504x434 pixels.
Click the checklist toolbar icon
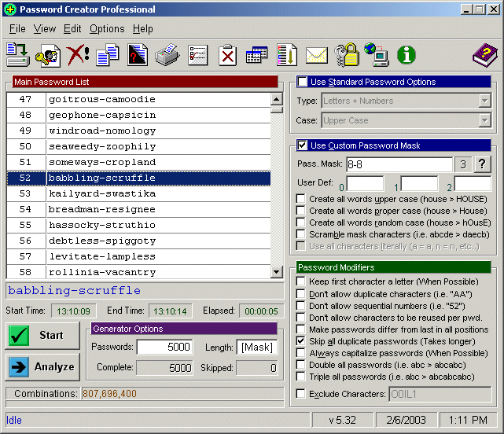[197, 55]
